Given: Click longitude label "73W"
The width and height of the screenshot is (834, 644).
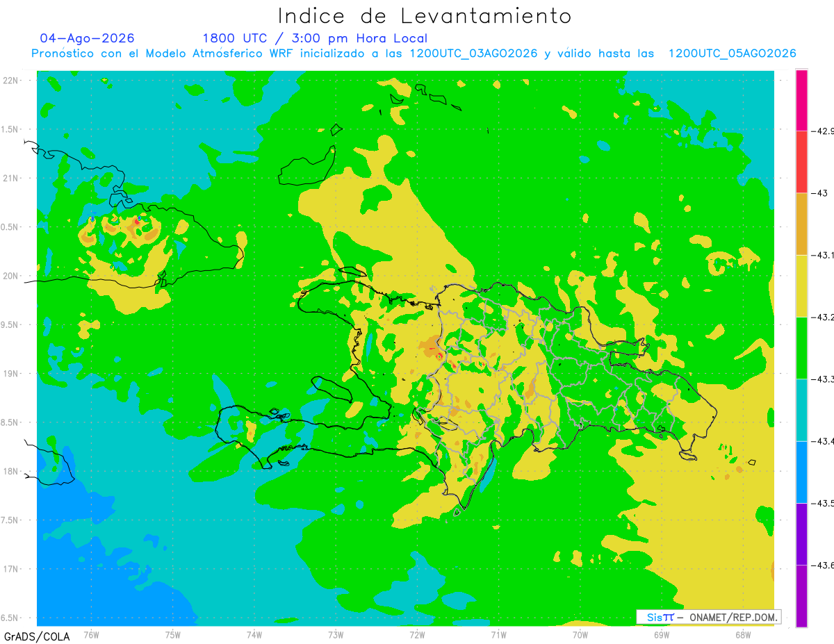Looking at the screenshot, I should (x=336, y=635).
